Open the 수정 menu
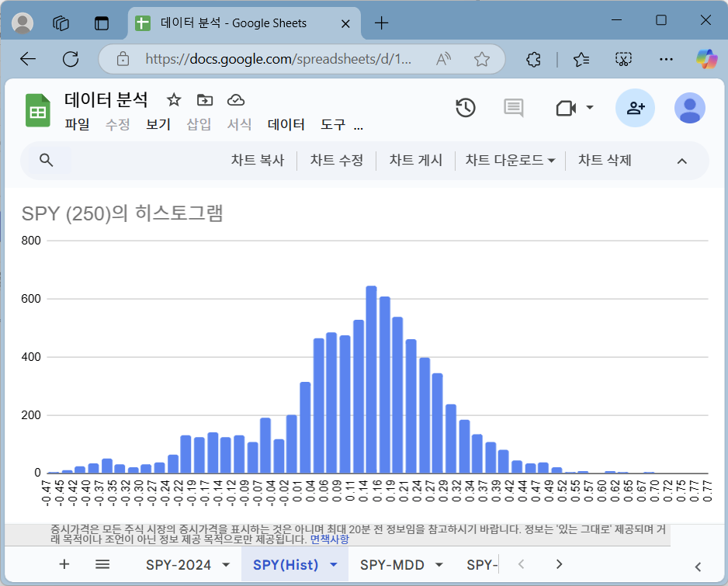Image resolution: width=728 pixels, height=586 pixels. [117, 124]
